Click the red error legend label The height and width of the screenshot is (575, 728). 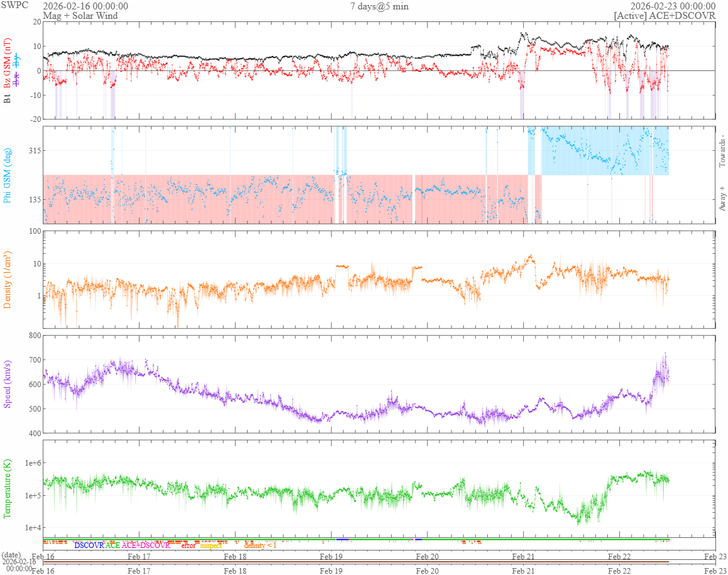pyautogui.click(x=189, y=545)
